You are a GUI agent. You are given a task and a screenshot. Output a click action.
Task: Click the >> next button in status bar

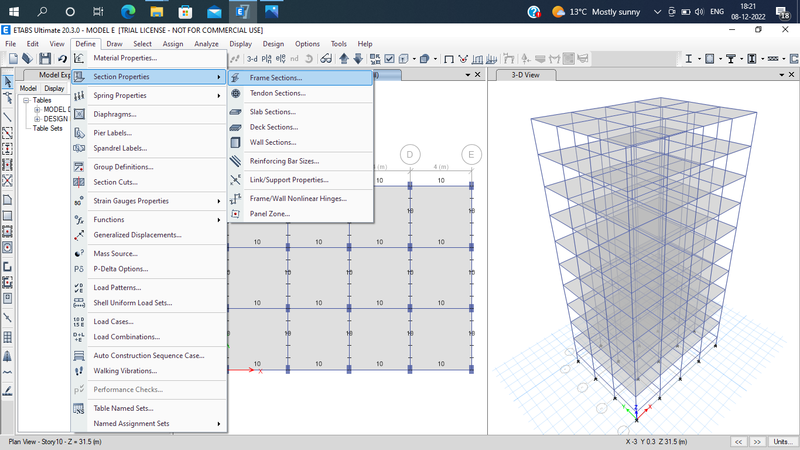[x=757, y=442]
